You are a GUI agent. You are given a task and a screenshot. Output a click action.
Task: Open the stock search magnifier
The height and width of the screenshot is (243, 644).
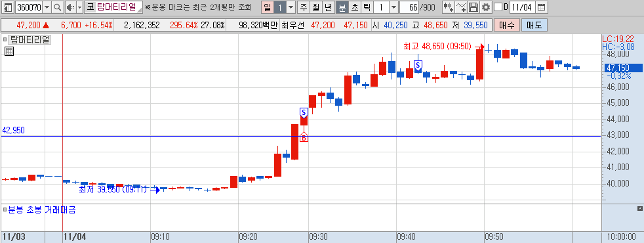click(58, 7)
